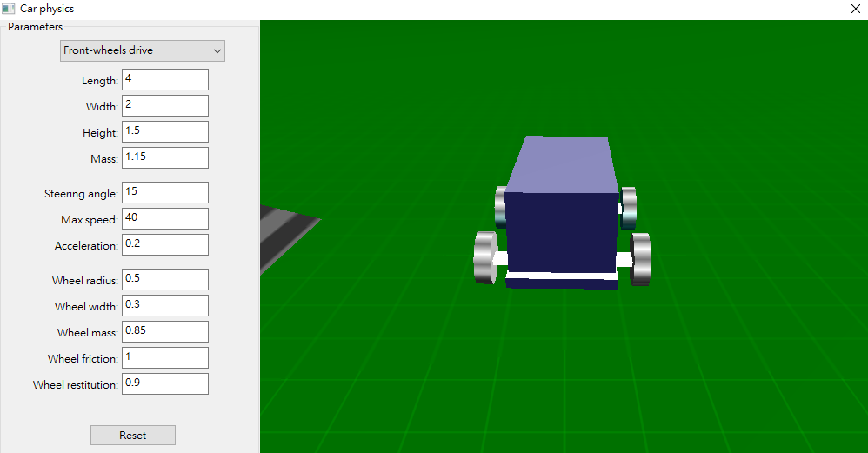Select the Max speed field
Image resolution: width=868 pixels, height=453 pixels.
pos(165,218)
